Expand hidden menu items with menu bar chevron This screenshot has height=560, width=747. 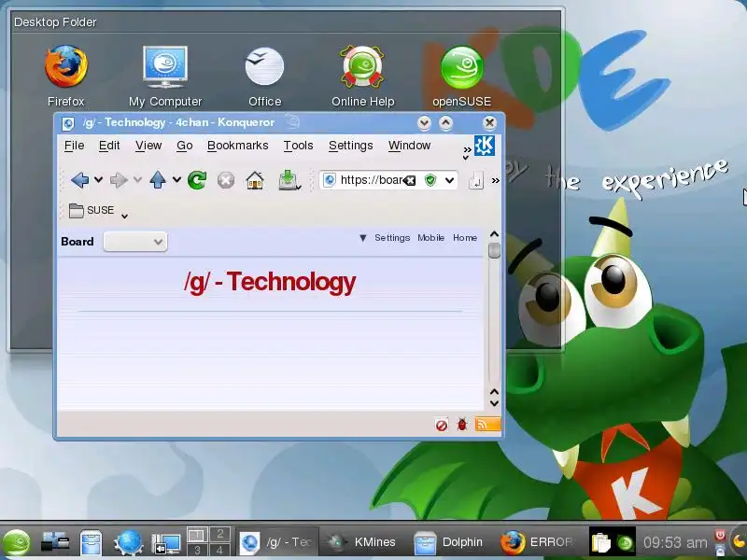[x=467, y=152]
